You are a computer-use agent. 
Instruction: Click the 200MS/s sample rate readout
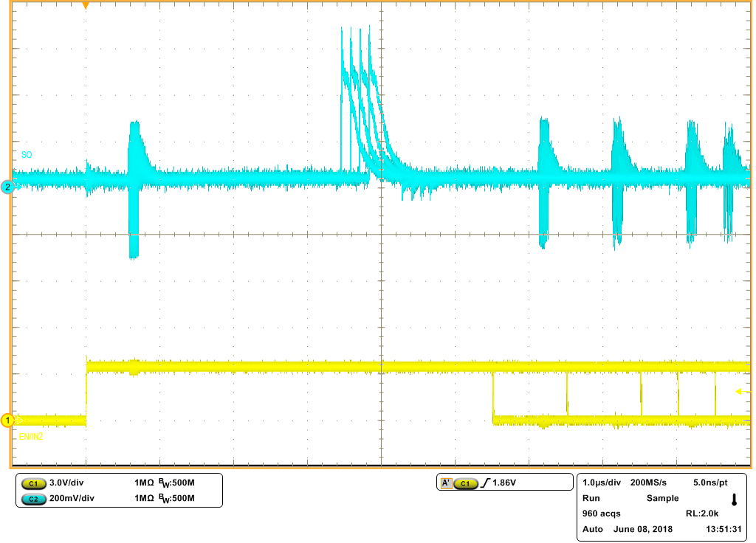pyautogui.click(x=648, y=483)
